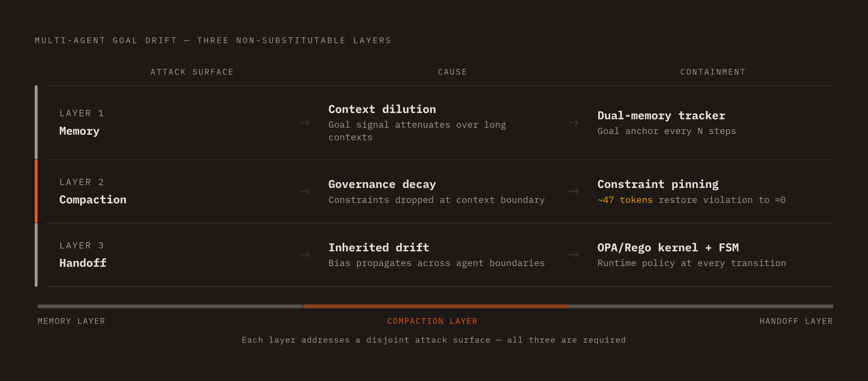Screen dimensions: 868x381
Task: Click the 'Dual-memory tracker' heading
Action: [x=661, y=115]
